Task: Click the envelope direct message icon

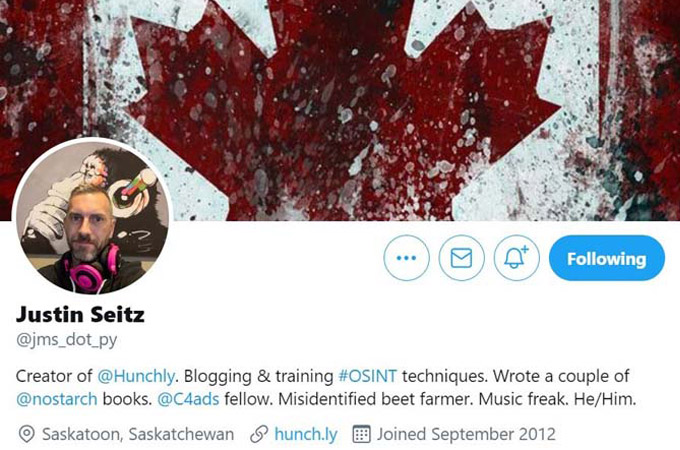Action: click(x=461, y=258)
